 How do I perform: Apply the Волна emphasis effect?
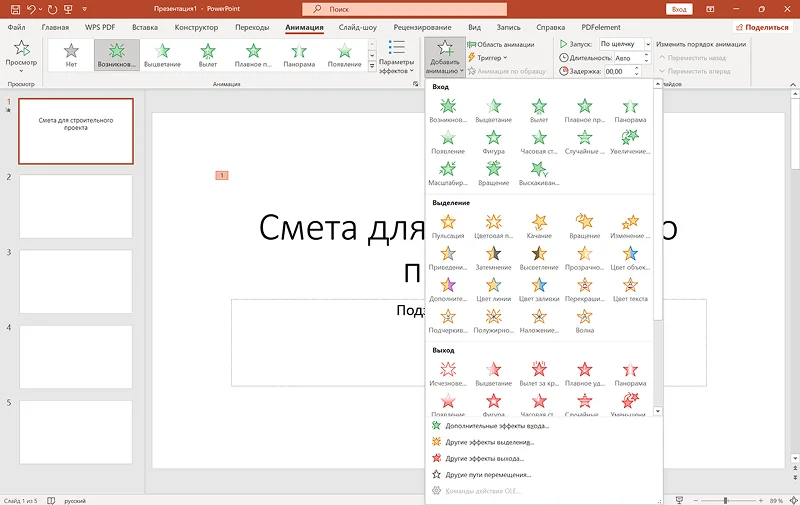click(584, 319)
